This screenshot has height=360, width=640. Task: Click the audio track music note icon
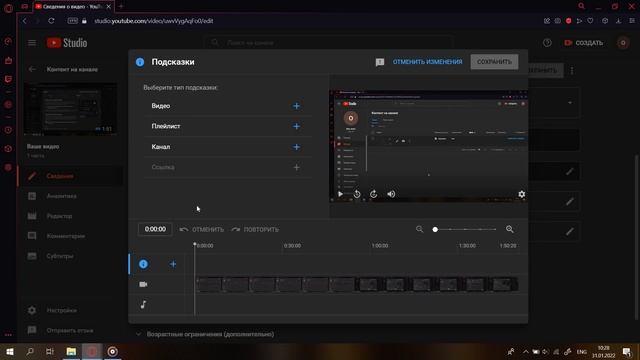(x=143, y=304)
